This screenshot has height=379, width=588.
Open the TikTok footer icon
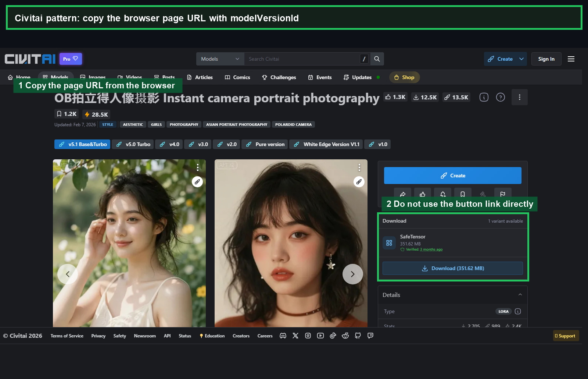(333, 336)
